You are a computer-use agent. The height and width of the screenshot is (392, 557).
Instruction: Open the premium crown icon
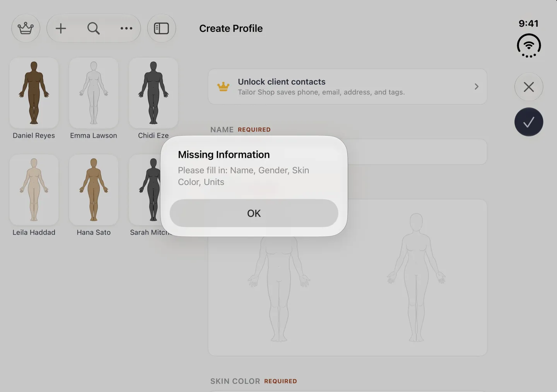26,28
